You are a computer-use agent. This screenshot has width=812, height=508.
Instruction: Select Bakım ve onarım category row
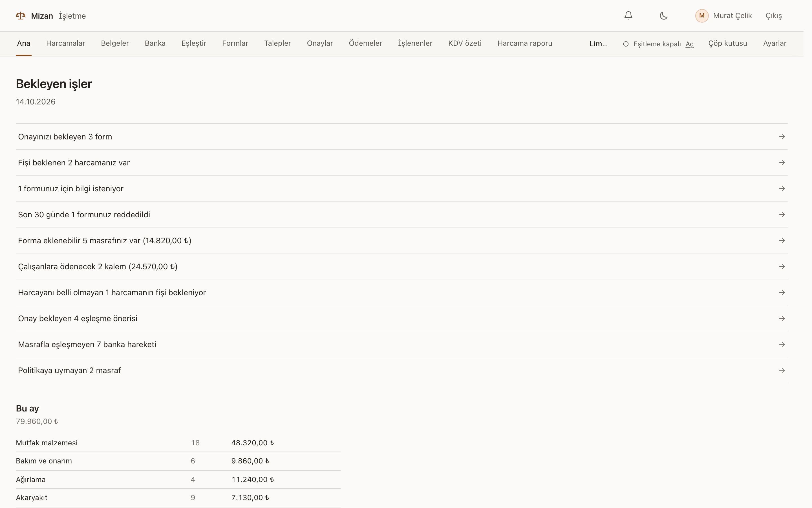(x=178, y=461)
